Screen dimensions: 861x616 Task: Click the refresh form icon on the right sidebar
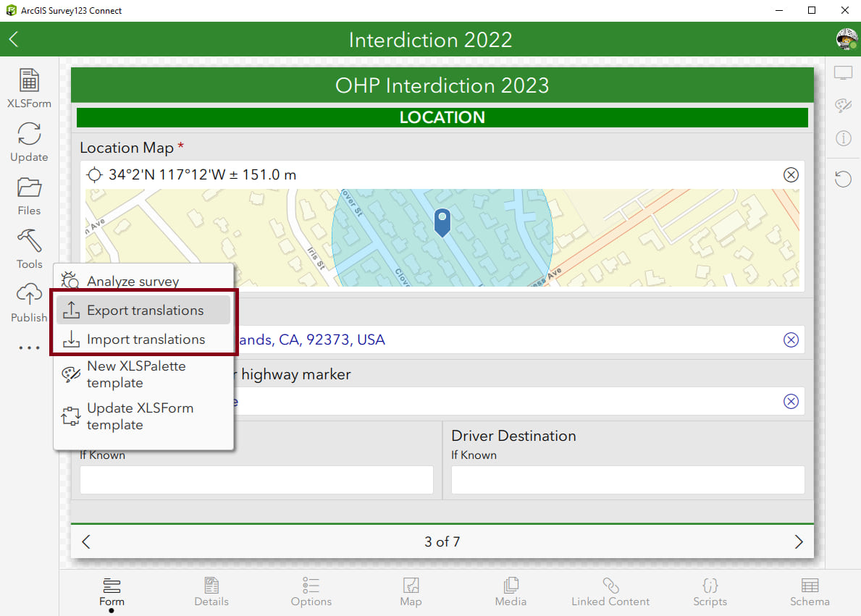point(843,179)
